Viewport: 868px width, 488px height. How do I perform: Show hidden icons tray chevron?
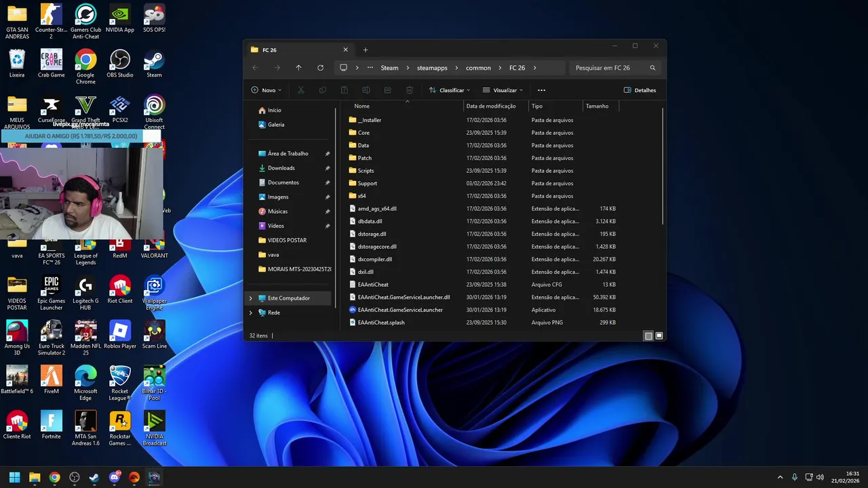(780, 477)
